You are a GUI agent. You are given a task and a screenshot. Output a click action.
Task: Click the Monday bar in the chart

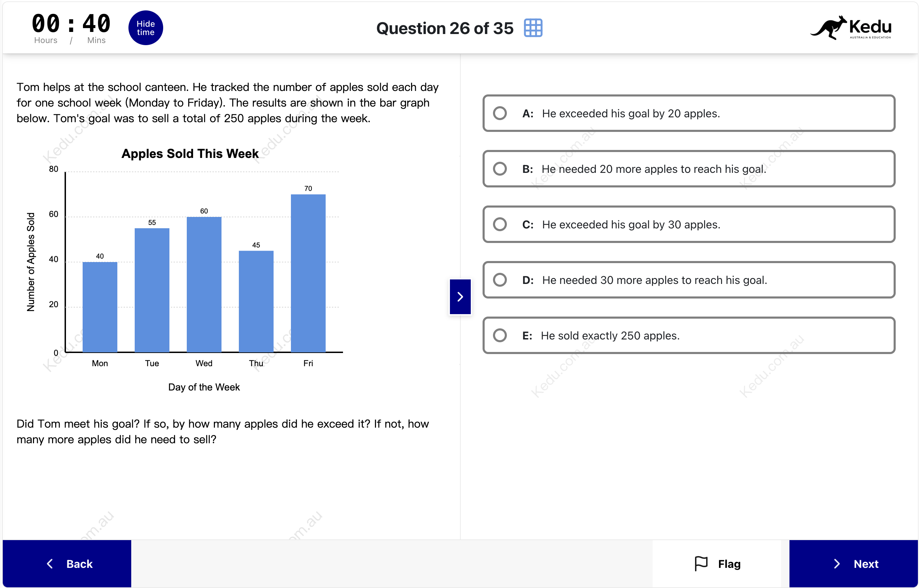click(x=100, y=306)
